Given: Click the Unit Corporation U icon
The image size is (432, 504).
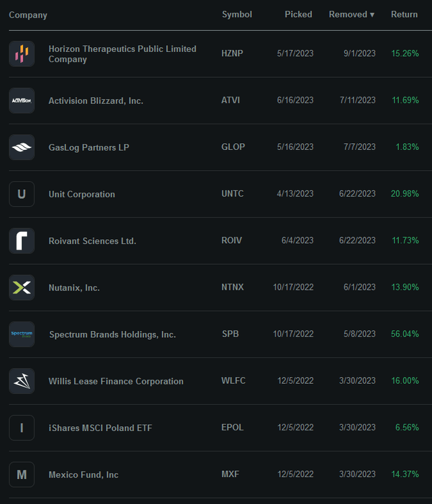Looking at the screenshot, I should point(22,194).
